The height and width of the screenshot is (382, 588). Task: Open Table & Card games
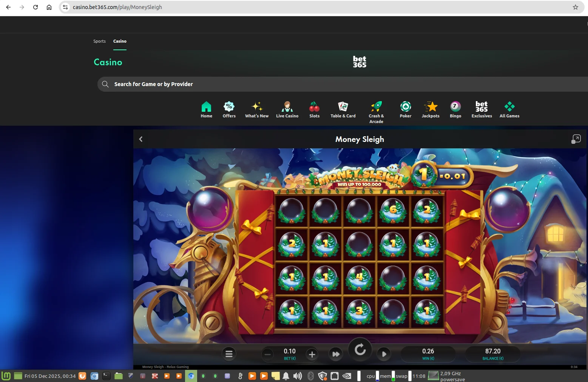click(x=343, y=110)
